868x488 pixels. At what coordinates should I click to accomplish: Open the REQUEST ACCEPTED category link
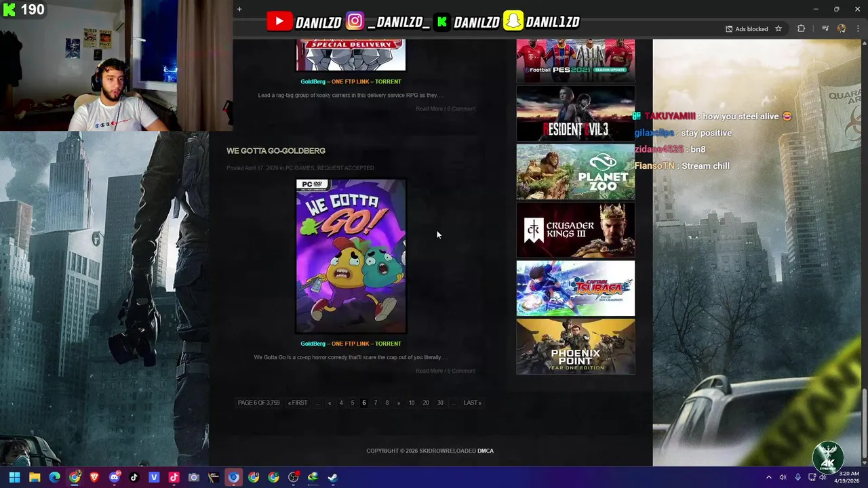tap(346, 168)
